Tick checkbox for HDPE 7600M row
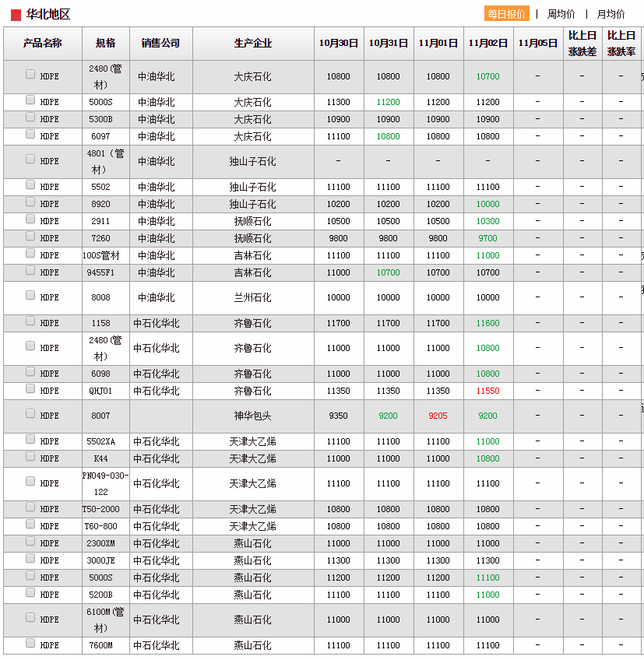The width and height of the screenshot is (644, 660). click(30, 643)
